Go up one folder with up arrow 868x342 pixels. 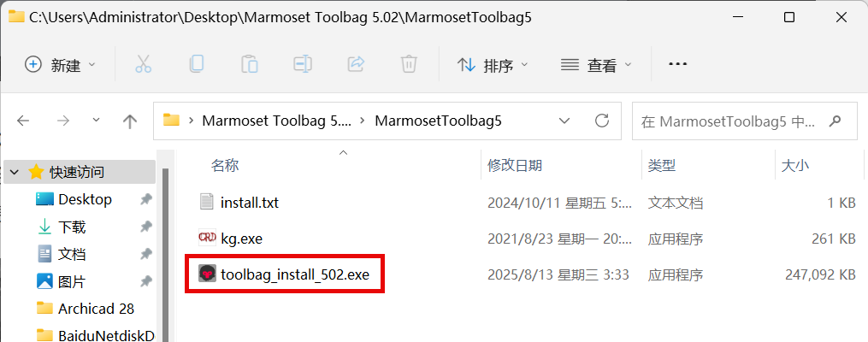pyautogui.click(x=130, y=121)
